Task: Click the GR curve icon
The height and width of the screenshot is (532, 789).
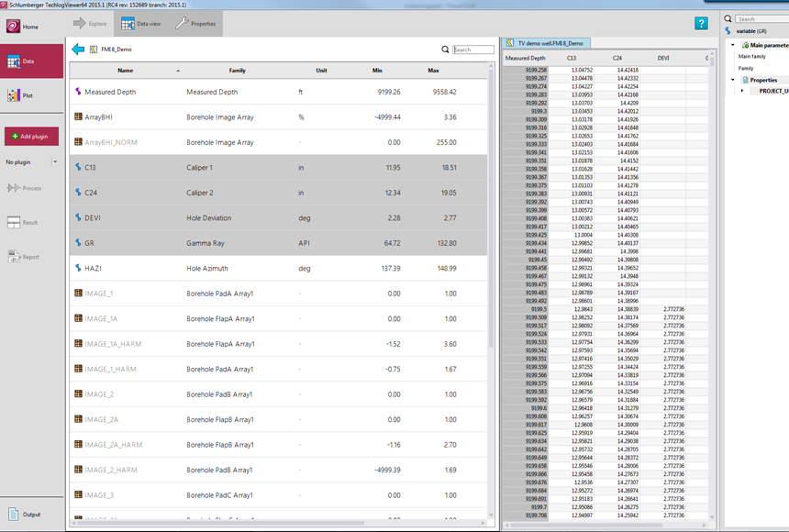Action: [x=78, y=242]
